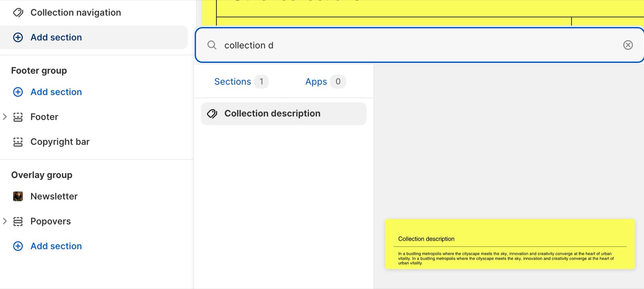Click the Collection description result tag icon
Viewport: 644px width, 289px height.
click(x=212, y=114)
